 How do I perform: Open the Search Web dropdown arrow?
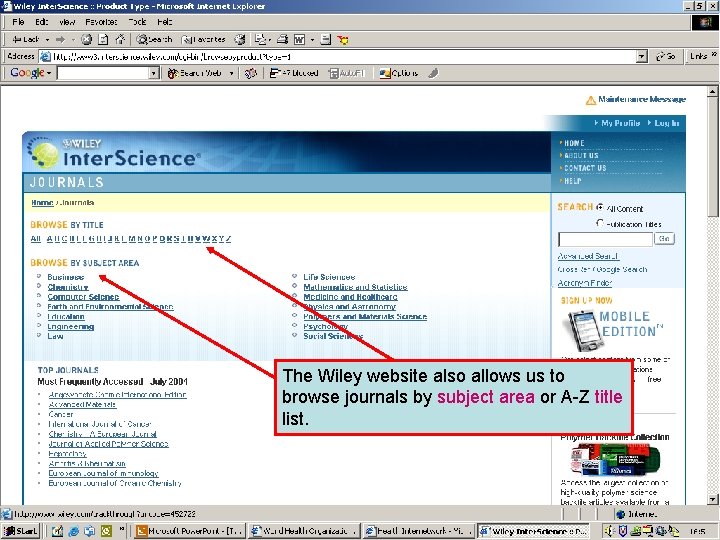point(231,73)
